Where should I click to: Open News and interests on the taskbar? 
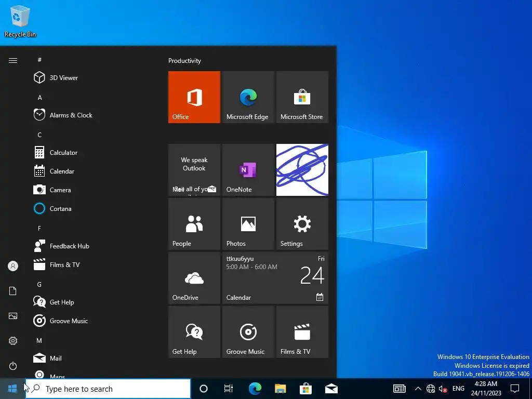point(400,389)
